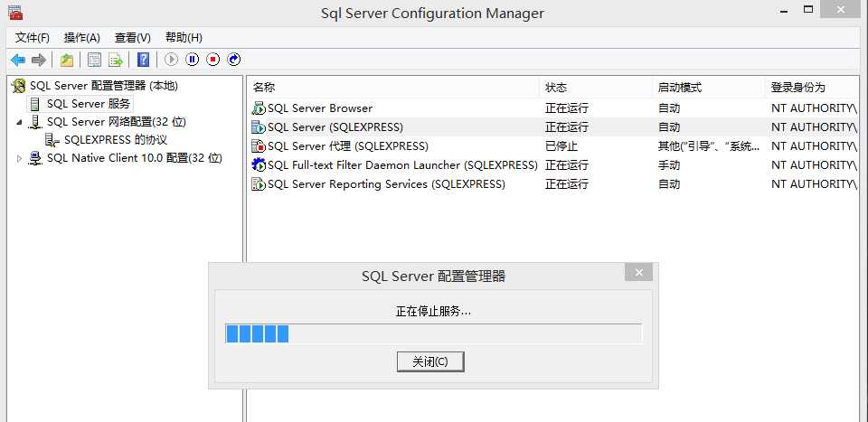Select the SQL Server 服务 tree item
Image resolution: width=868 pixels, height=422 pixels.
tap(89, 104)
